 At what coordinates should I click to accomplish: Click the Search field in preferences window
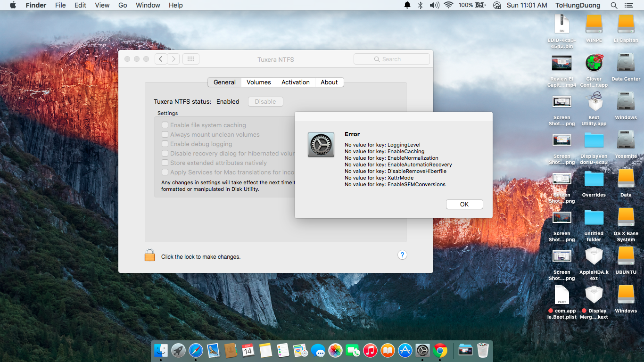click(391, 59)
